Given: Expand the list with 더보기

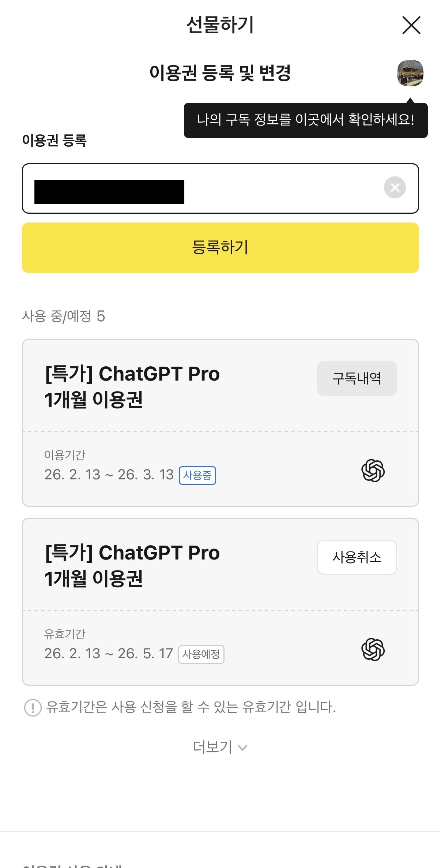Looking at the screenshot, I should (220, 747).
